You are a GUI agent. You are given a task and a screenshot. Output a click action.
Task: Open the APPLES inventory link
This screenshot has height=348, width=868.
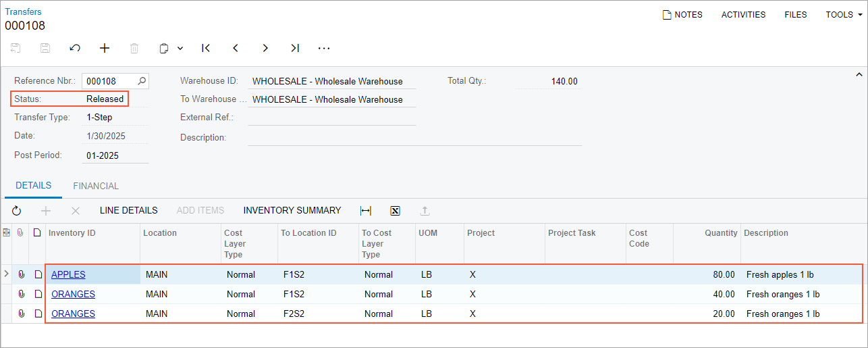coord(68,274)
